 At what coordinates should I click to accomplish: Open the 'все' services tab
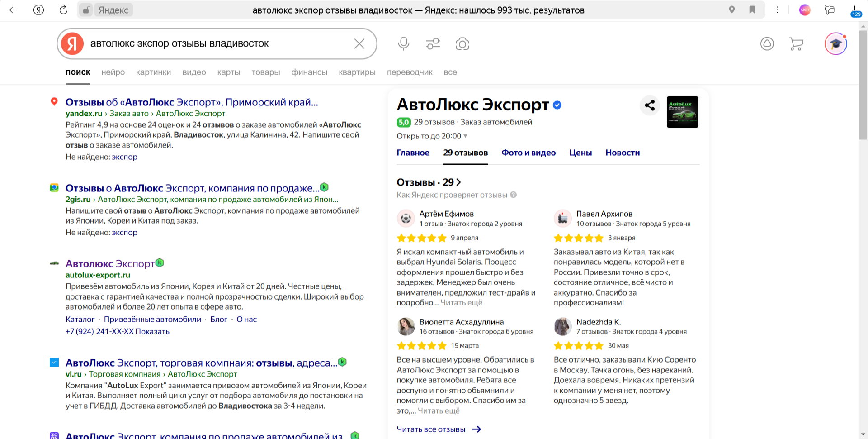point(450,72)
